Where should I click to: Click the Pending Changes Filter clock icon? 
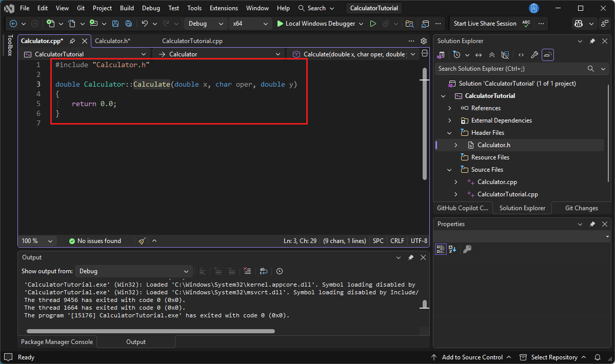(457, 55)
